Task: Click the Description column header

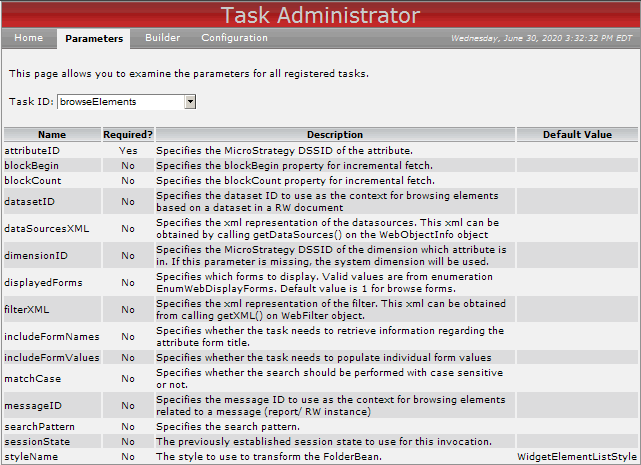Action: pos(335,135)
